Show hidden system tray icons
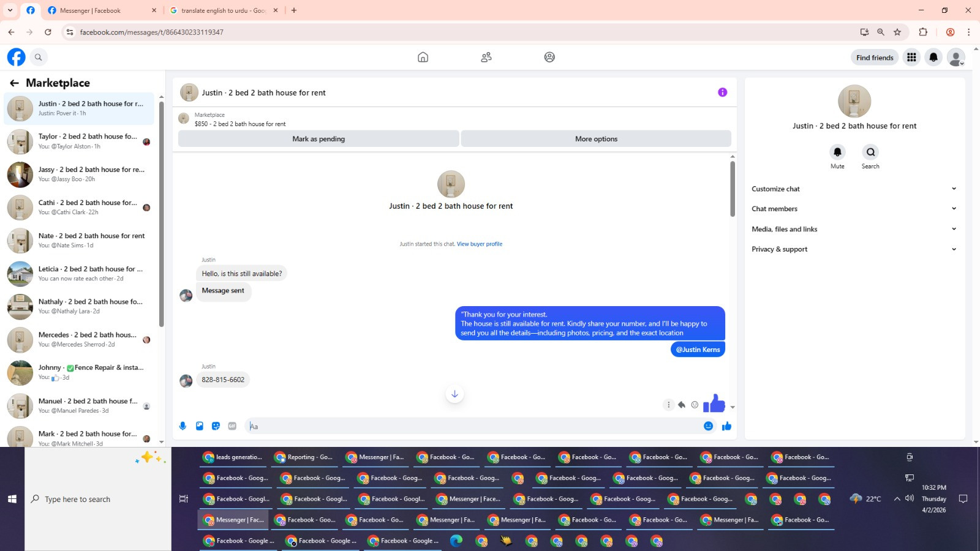The height and width of the screenshot is (551, 980). click(897, 499)
